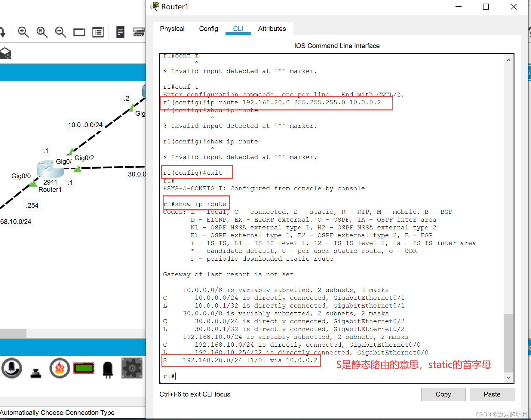Image resolution: width=531 pixels, height=420 pixels.
Task: Click "Automatically Choose Connection Type" status text
Action: tap(57, 412)
